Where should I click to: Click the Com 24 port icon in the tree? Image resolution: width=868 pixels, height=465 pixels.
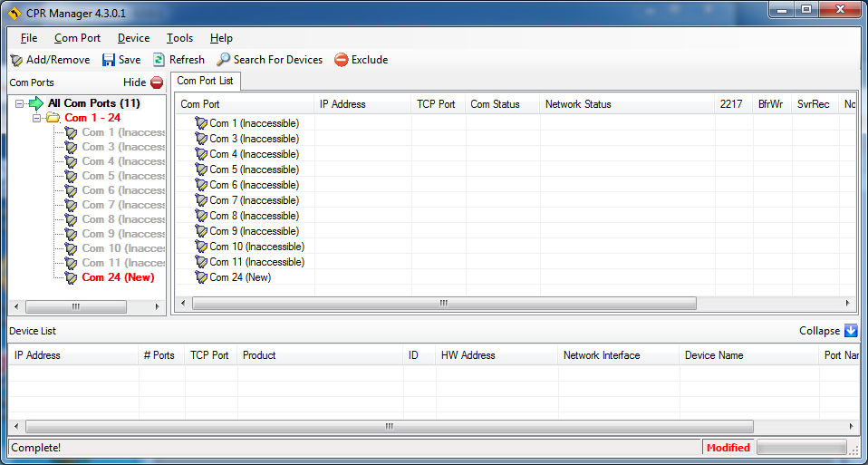[71, 277]
